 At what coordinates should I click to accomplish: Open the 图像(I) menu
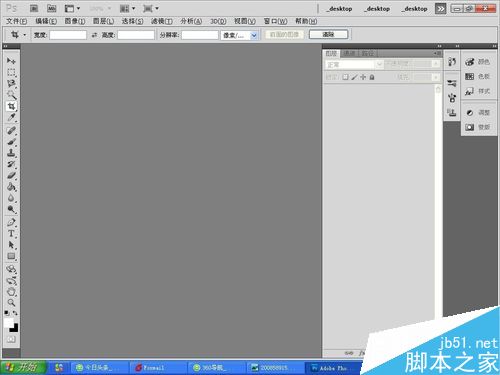click(75, 21)
